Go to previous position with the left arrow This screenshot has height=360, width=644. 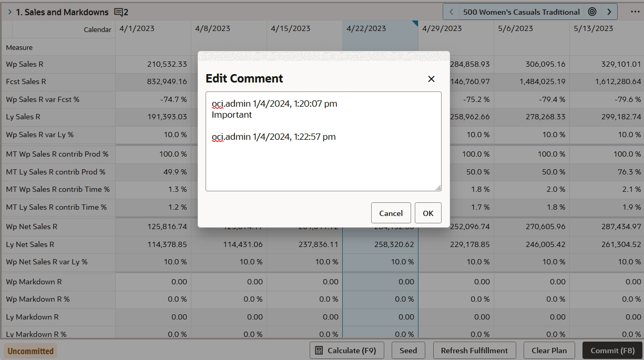click(x=451, y=11)
